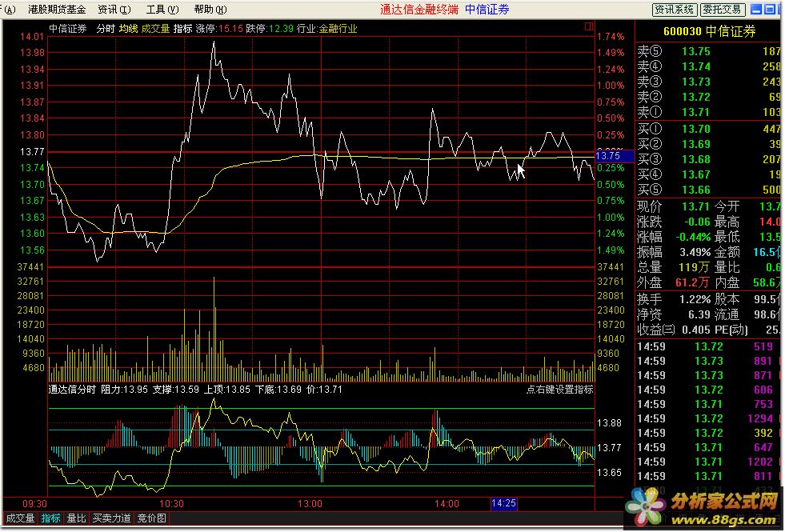Click the 600030 中信证券 stock title
This screenshot has height=532, width=785.
[x=709, y=31]
